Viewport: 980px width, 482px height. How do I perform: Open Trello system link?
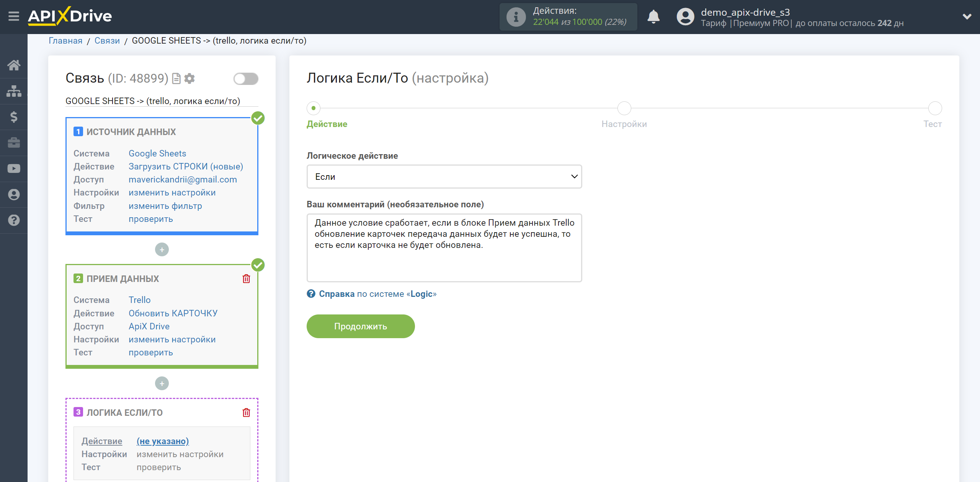pyautogui.click(x=140, y=300)
